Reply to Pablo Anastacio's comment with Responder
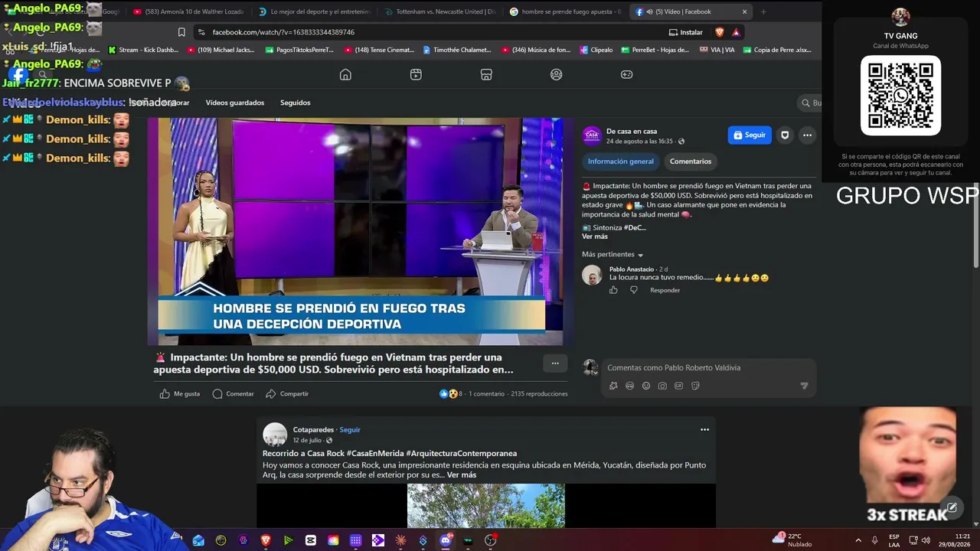 pyautogui.click(x=665, y=290)
